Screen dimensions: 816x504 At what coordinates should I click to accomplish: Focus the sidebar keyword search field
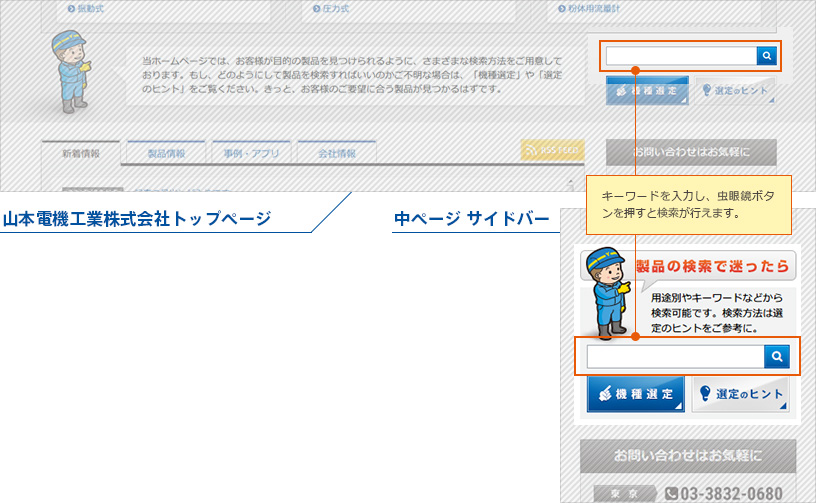click(x=675, y=357)
